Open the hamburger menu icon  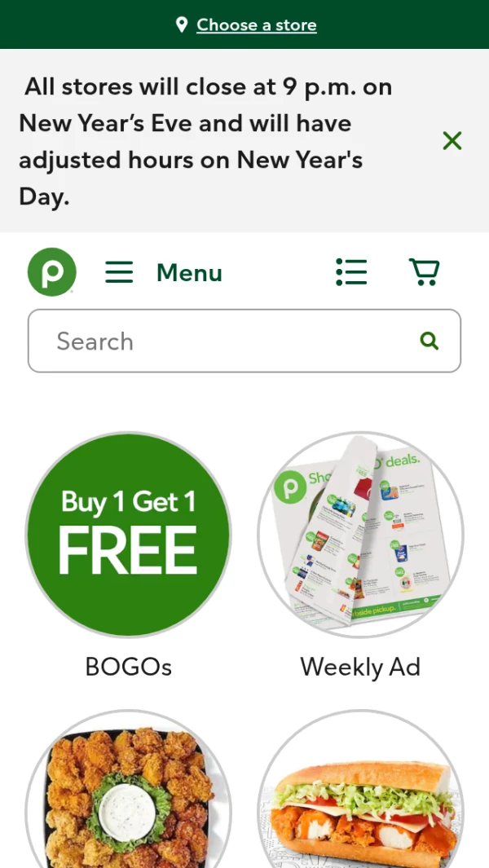click(x=119, y=272)
